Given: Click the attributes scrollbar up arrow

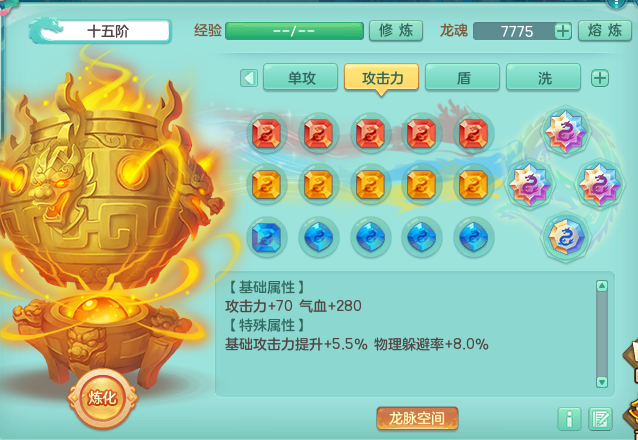Looking at the screenshot, I should (x=602, y=286).
